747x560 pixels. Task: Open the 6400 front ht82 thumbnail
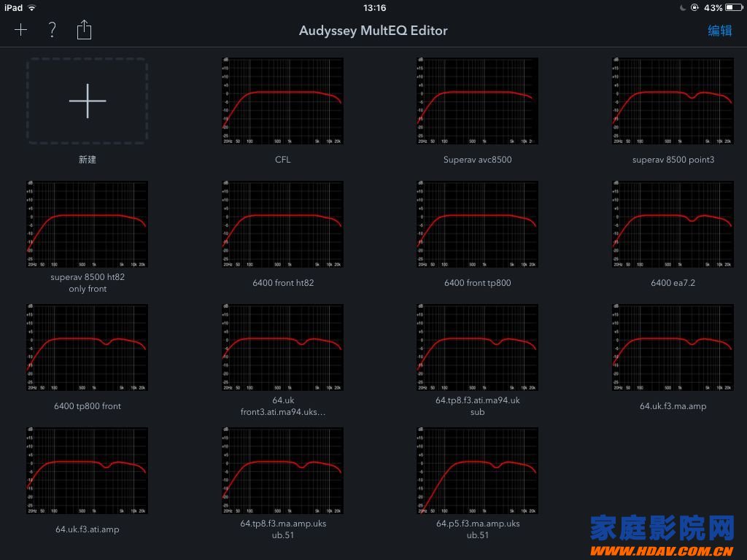282,224
